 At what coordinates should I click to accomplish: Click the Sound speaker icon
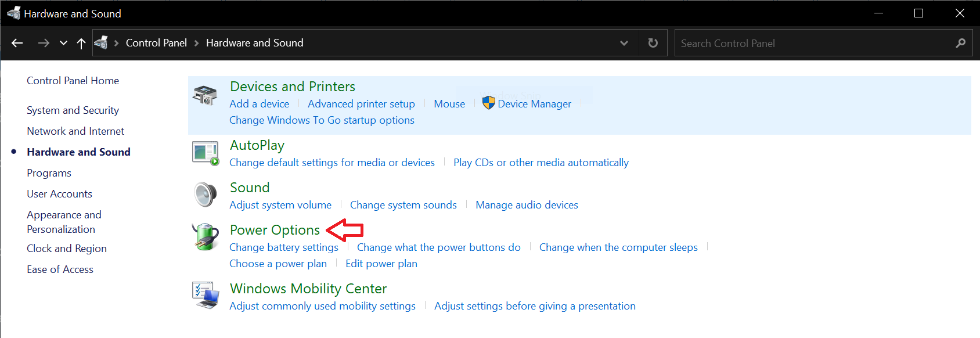pos(205,195)
